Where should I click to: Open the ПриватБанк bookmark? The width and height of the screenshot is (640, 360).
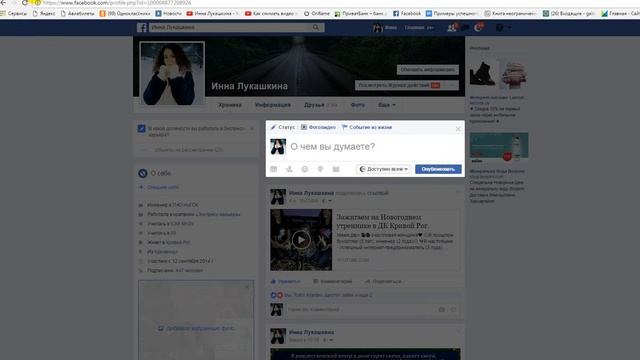pyautogui.click(x=360, y=13)
